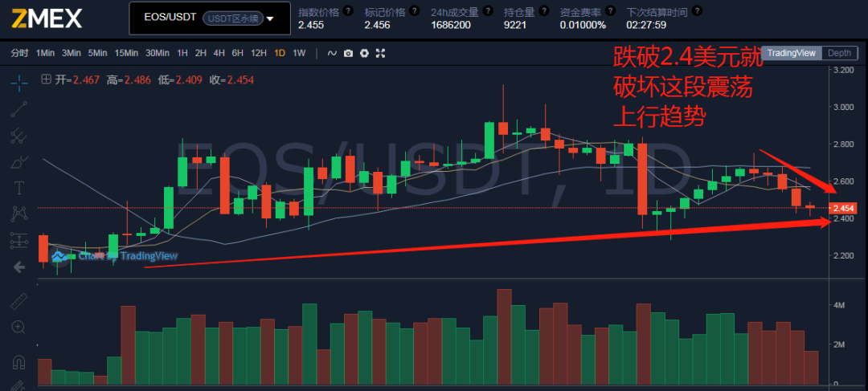Open help for 持仓量

544,10
